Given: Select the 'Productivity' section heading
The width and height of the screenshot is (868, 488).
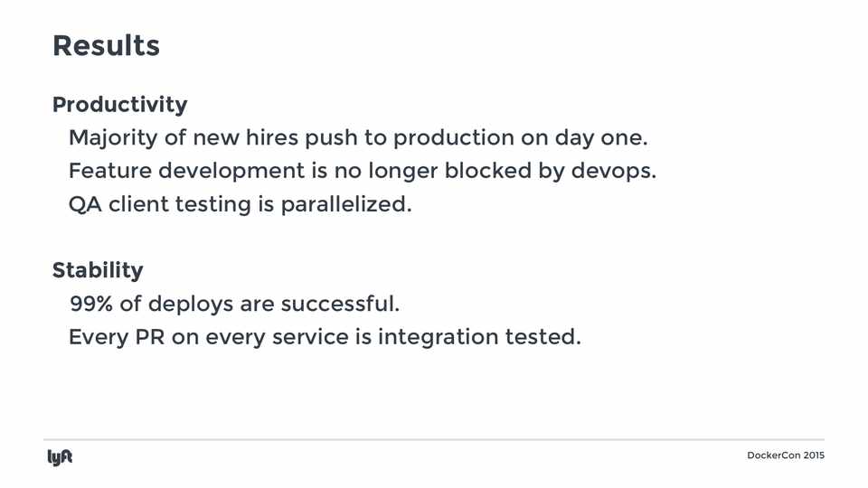Looking at the screenshot, I should pyautogui.click(x=119, y=105).
